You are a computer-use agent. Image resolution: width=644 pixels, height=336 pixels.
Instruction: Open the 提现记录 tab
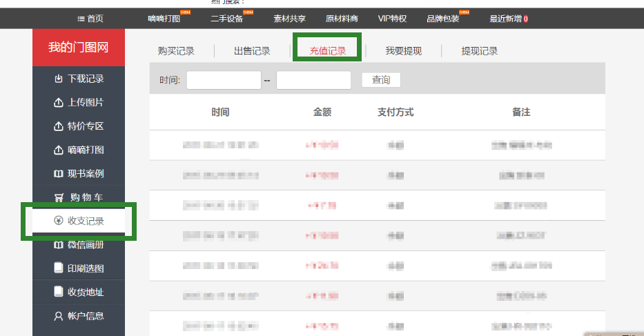479,51
